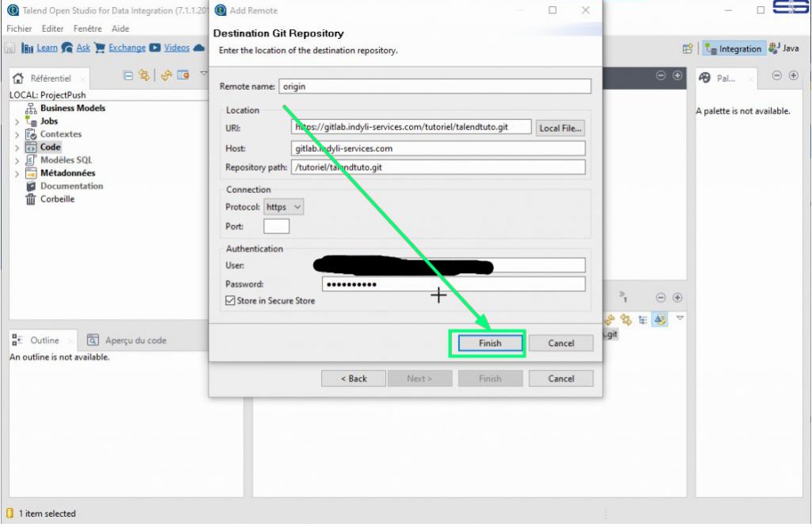The width and height of the screenshot is (812, 527).
Task: Click the Local File... button
Action: [x=561, y=128]
